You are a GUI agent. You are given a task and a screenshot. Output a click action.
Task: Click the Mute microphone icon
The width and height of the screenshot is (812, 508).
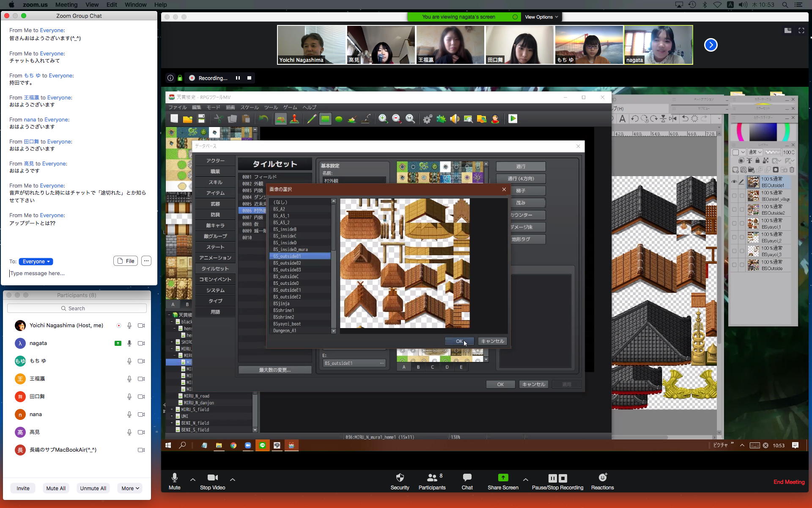(174, 478)
